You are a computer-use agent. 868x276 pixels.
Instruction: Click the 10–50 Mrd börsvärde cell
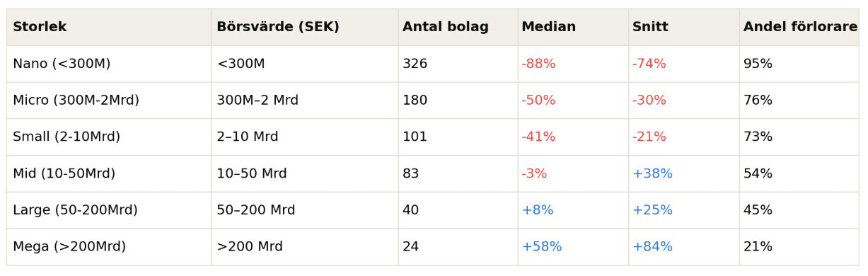click(252, 173)
